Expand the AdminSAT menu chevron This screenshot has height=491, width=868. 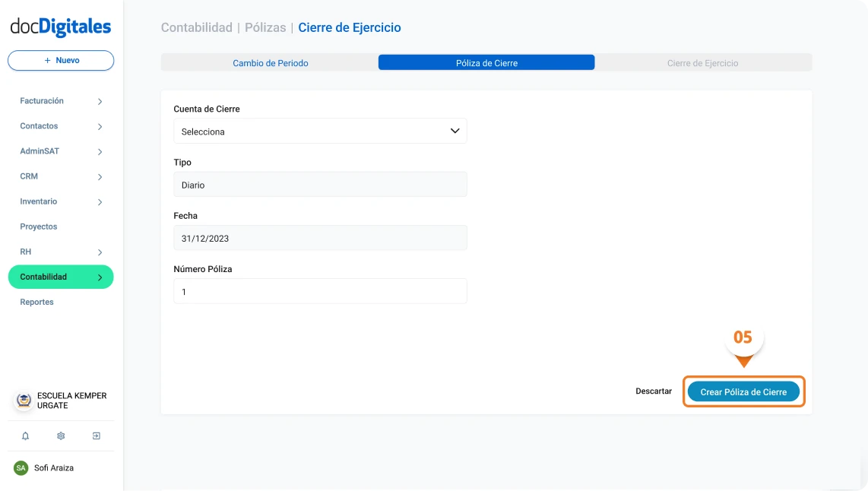100,152
